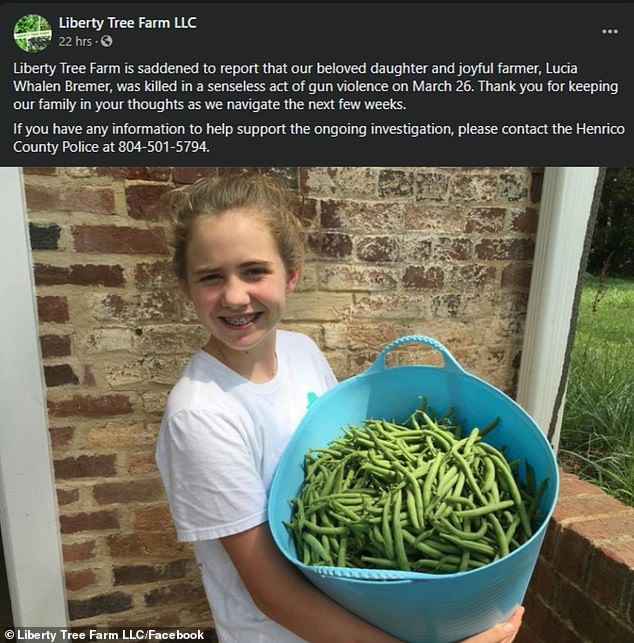
Task: Open the attached post photo
Action: click(317, 405)
